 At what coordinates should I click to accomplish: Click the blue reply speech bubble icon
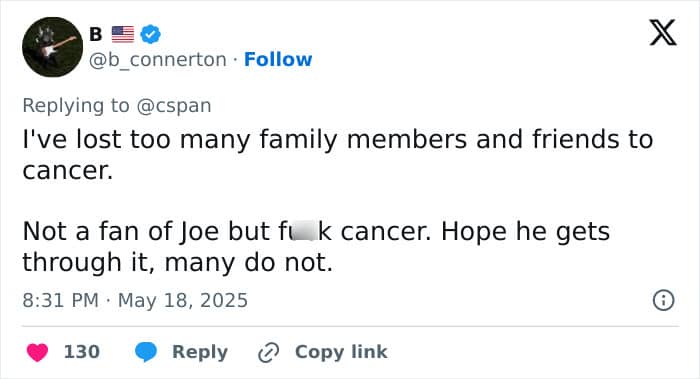pyautogui.click(x=146, y=352)
